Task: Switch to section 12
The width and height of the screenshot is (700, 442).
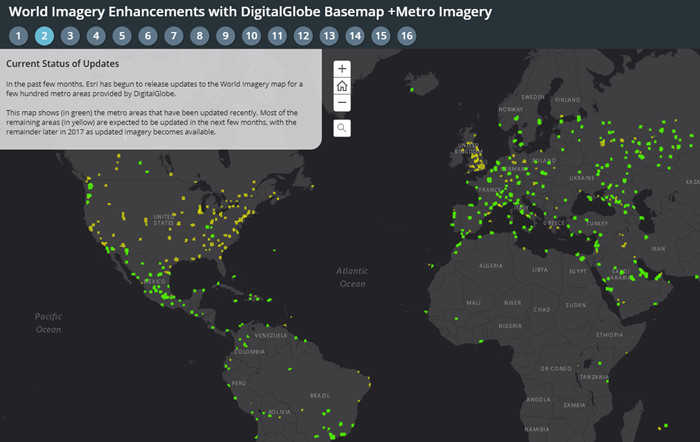Action: pyautogui.click(x=303, y=36)
